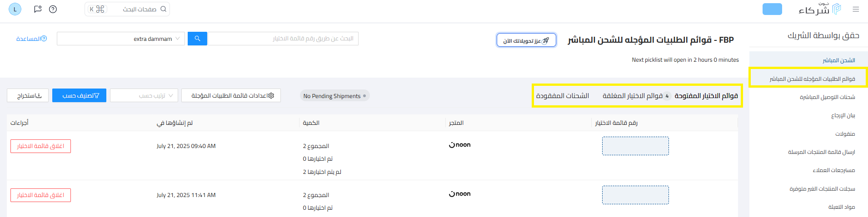Select قوائم الاختيار المفتوحة tab
The image size is (868, 217).
pos(706,96)
